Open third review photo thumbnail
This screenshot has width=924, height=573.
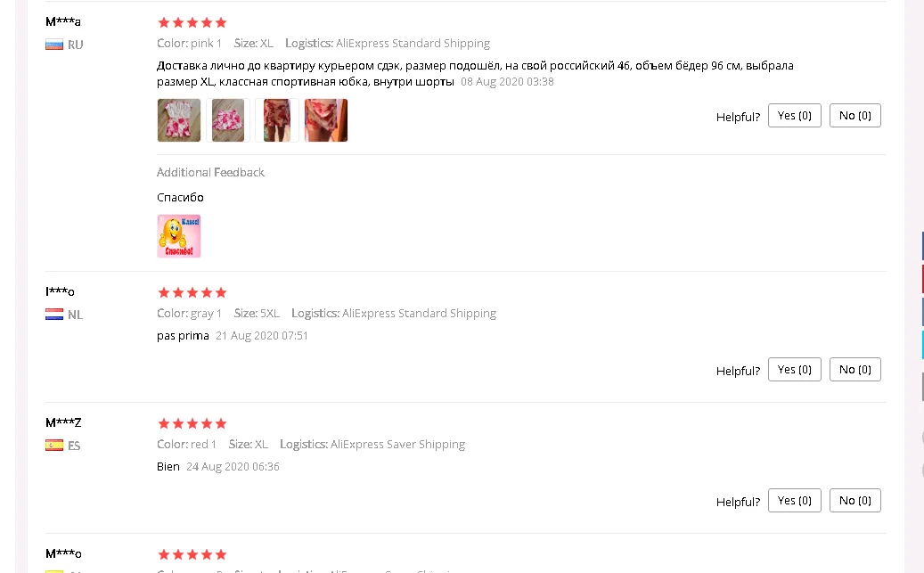click(x=277, y=120)
